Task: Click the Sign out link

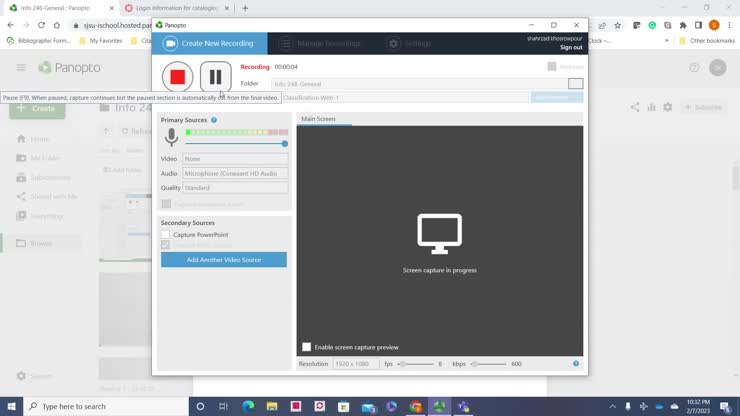Action: [571, 47]
